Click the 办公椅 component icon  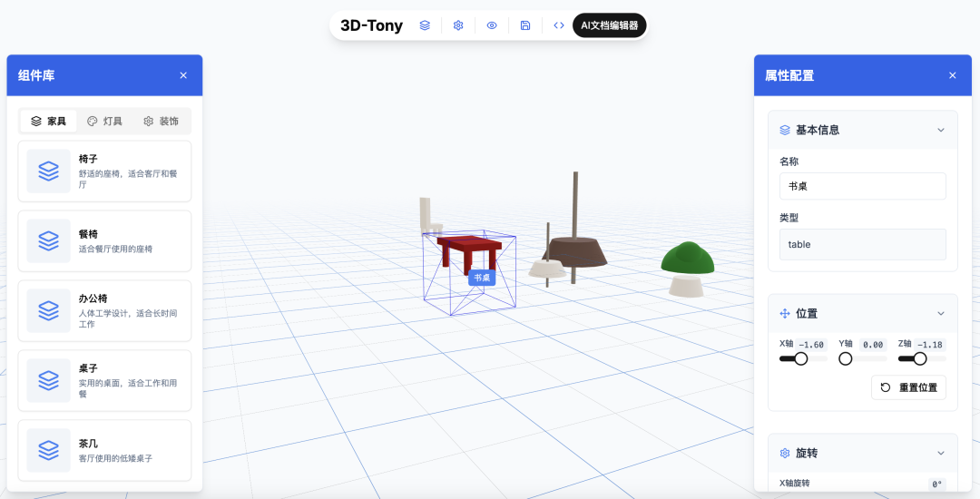[x=49, y=311]
